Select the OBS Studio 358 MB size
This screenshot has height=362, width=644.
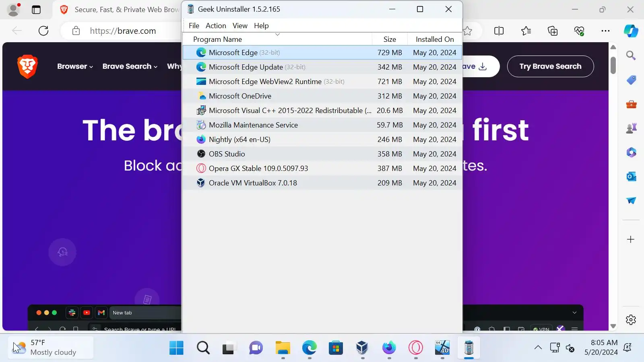click(390, 154)
